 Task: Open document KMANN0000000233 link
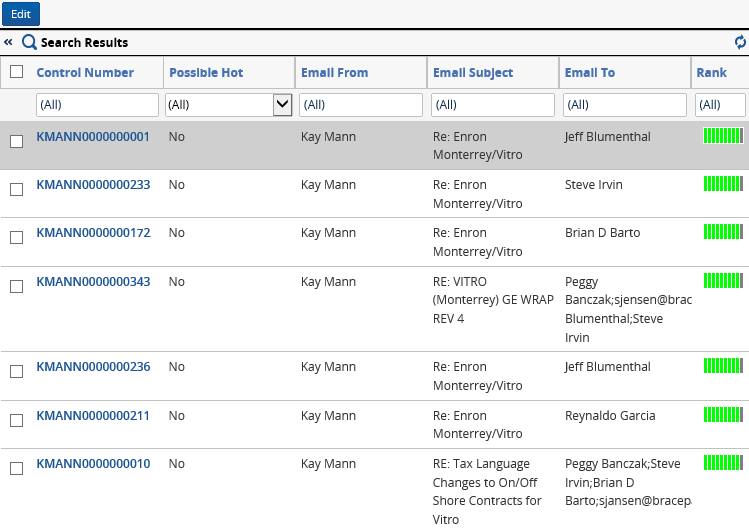click(93, 185)
